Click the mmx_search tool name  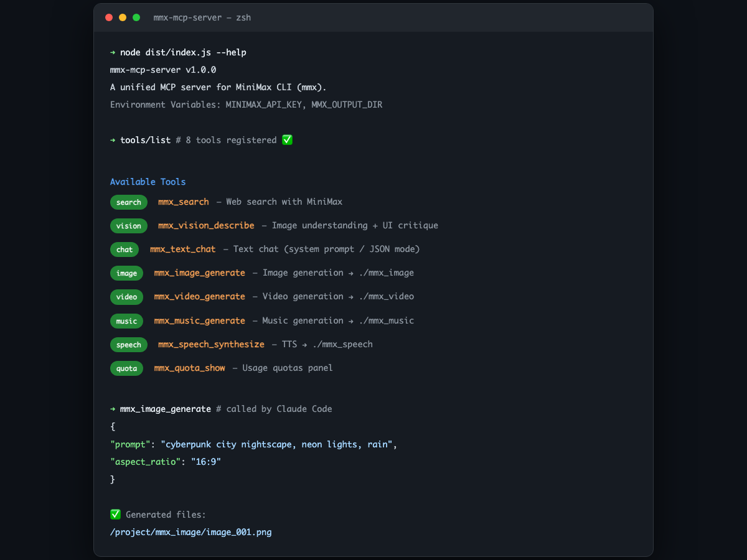(x=184, y=202)
